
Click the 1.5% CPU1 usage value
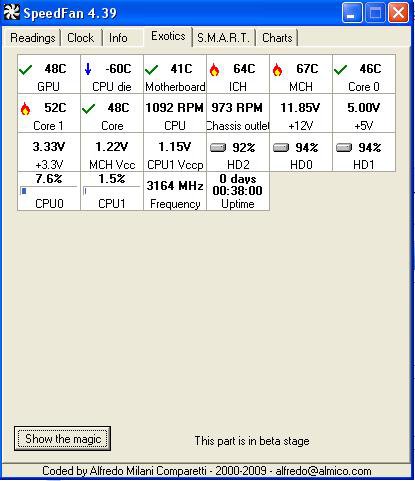coord(112,179)
